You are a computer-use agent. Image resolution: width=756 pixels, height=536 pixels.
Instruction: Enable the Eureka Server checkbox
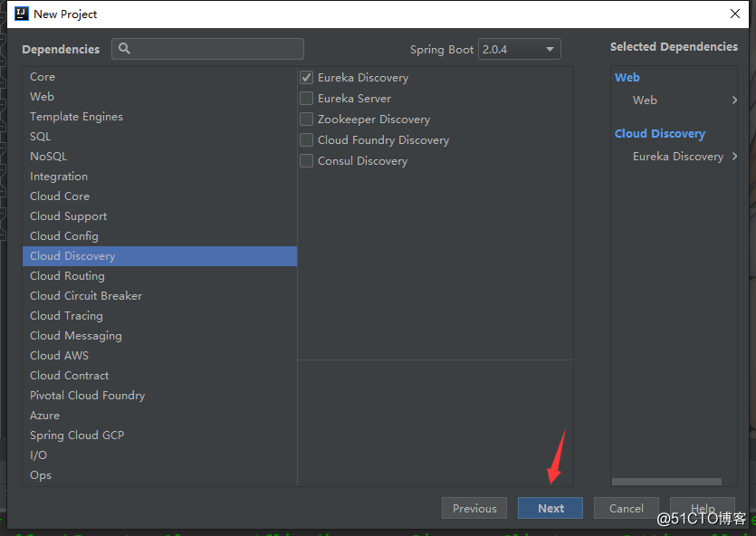307,99
